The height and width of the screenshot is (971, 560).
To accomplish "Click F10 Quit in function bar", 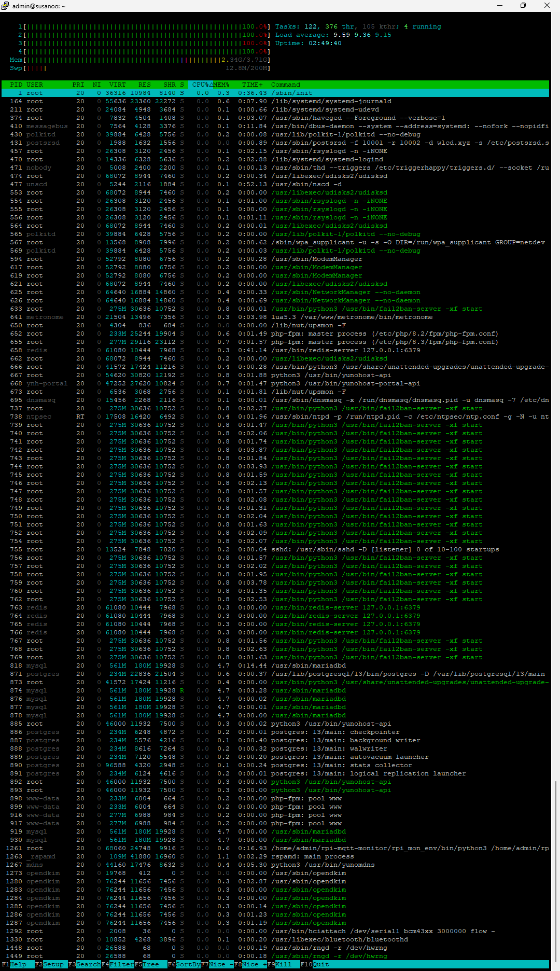I will pos(320,964).
